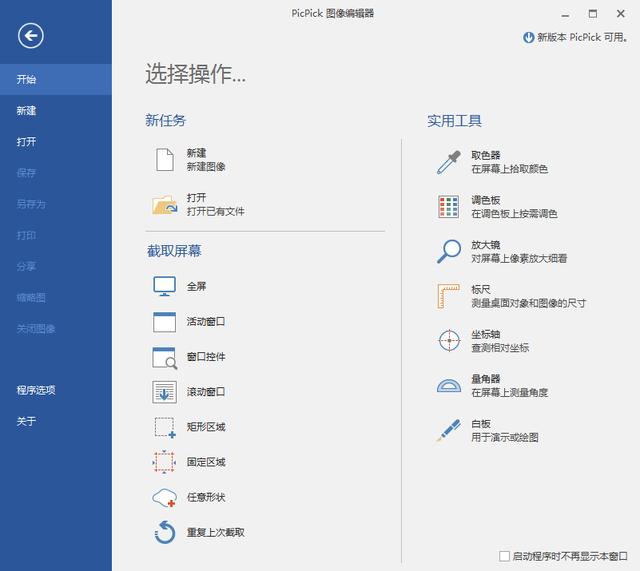The width and height of the screenshot is (640, 571).
Task: Click grayed 缩略图 sidebar item
Action: click(56, 297)
